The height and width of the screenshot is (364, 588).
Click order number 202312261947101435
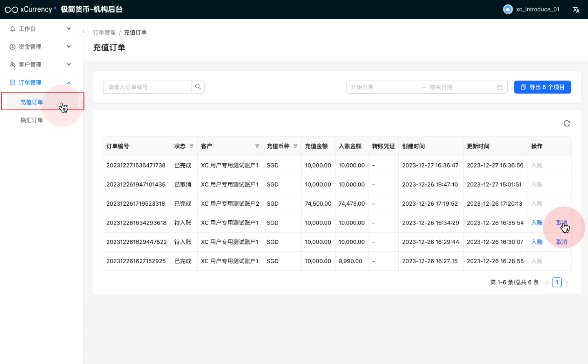pyautogui.click(x=136, y=185)
